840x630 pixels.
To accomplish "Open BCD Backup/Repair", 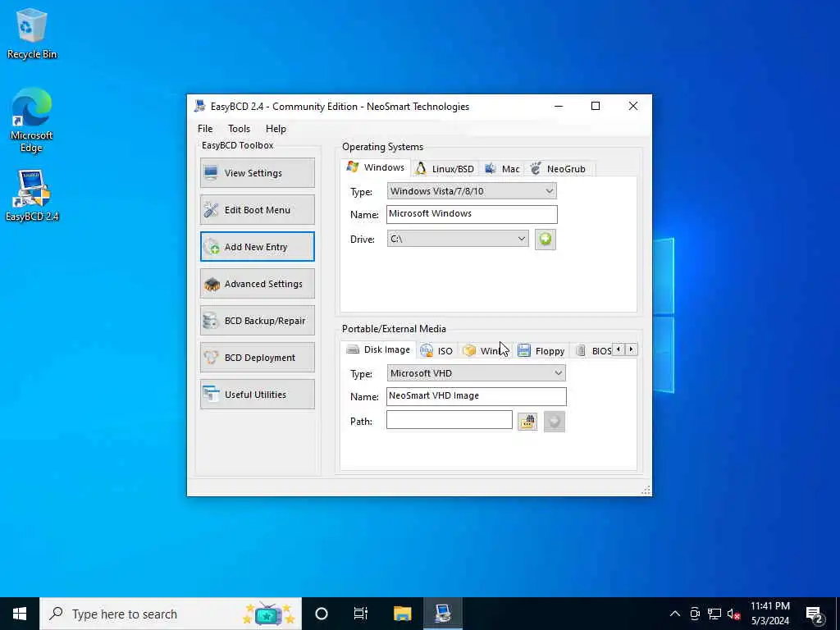I will [257, 321].
